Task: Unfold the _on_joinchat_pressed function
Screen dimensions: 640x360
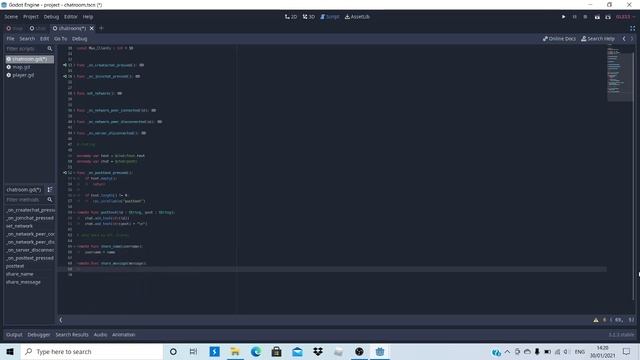Action: (74, 76)
